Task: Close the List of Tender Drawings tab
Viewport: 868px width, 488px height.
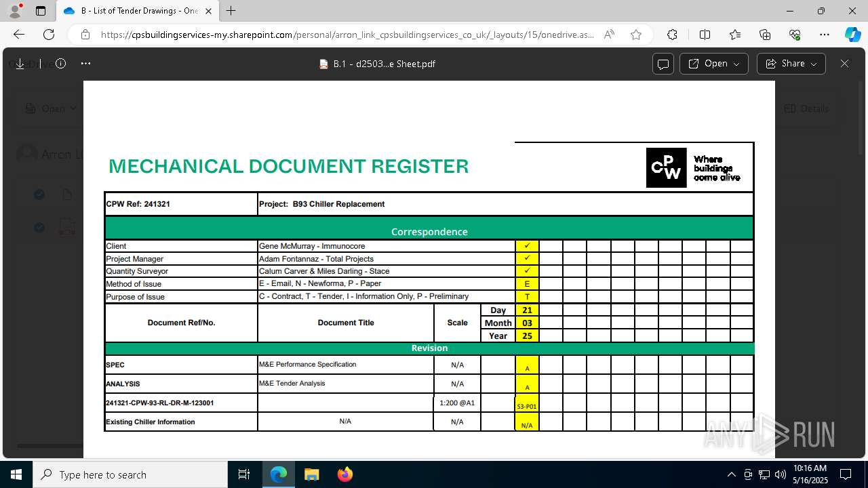Action: (x=208, y=11)
